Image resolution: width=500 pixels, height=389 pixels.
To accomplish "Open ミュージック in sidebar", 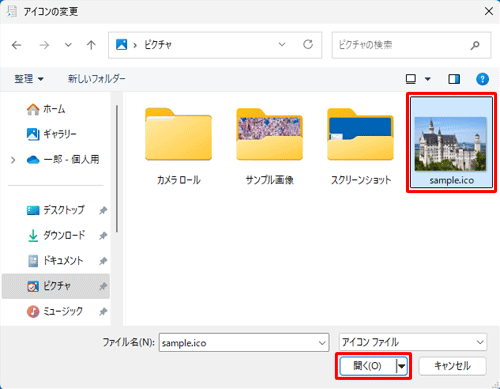I will click(x=56, y=311).
